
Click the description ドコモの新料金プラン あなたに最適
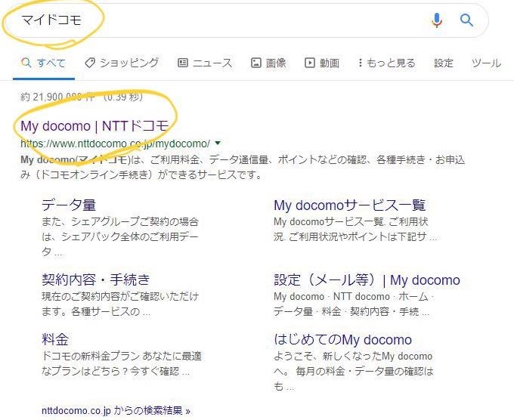point(122,363)
